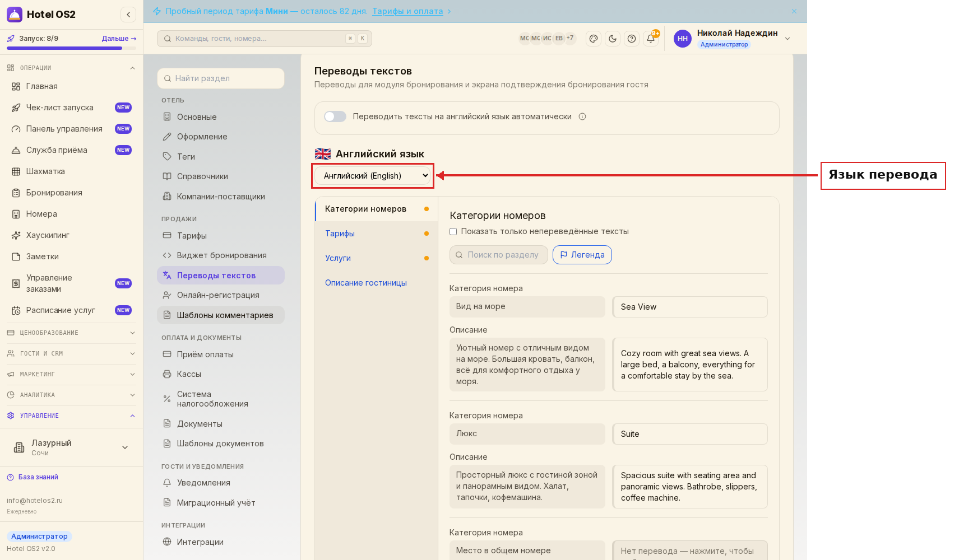Open hotel selector Лазурный Сочи
This screenshot has width=959, height=560.
click(x=72, y=447)
